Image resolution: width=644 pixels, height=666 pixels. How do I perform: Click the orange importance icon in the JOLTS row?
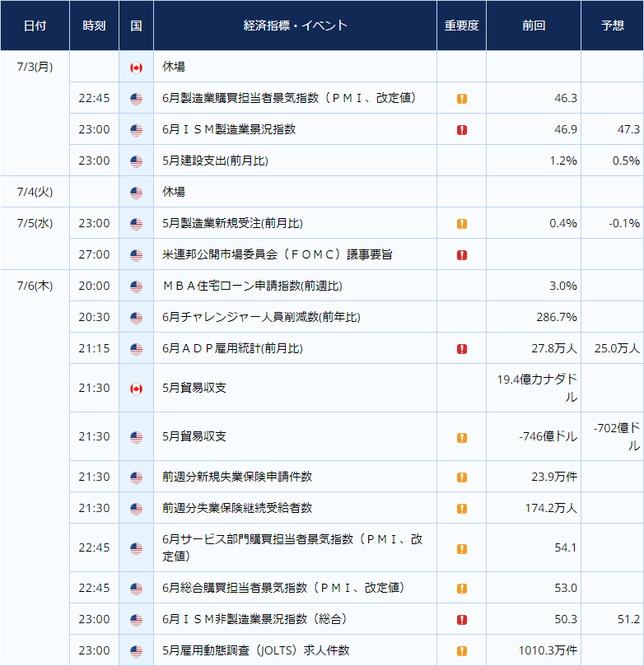[x=462, y=651]
